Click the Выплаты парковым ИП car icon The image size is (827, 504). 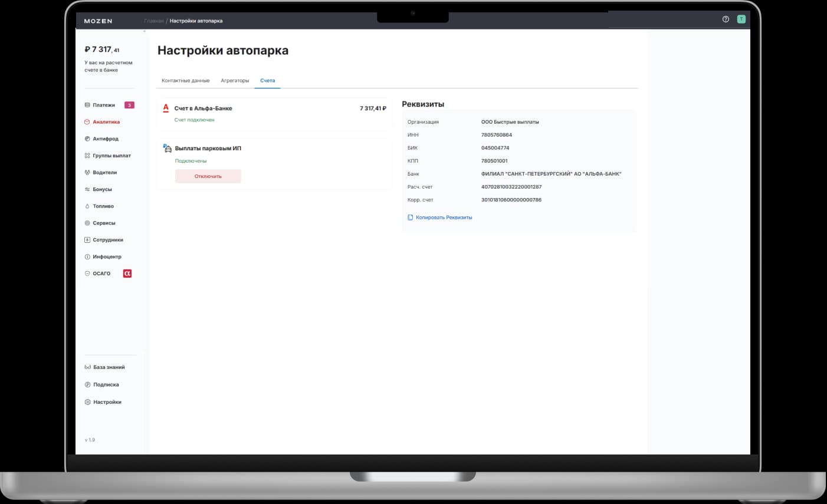click(168, 149)
